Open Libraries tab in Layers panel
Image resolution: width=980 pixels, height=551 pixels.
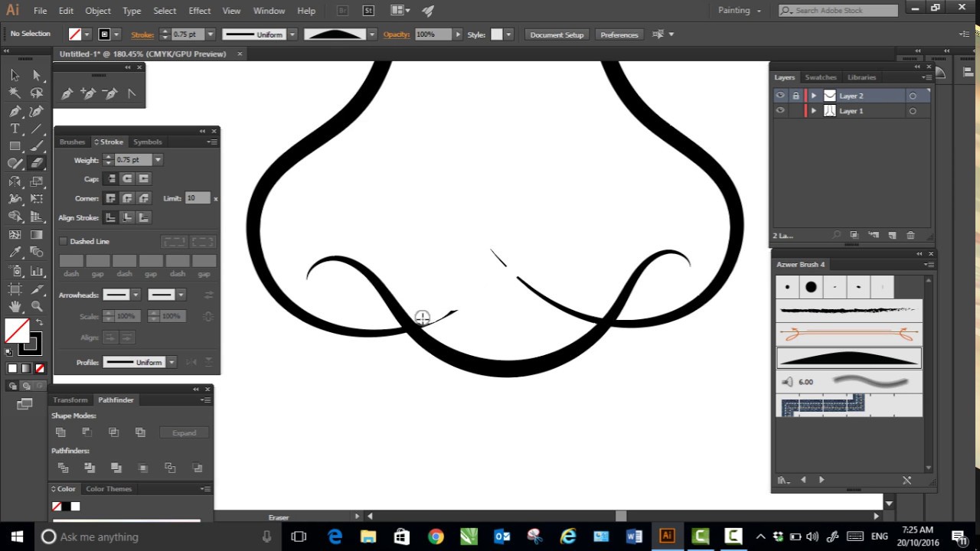click(861, 77)
